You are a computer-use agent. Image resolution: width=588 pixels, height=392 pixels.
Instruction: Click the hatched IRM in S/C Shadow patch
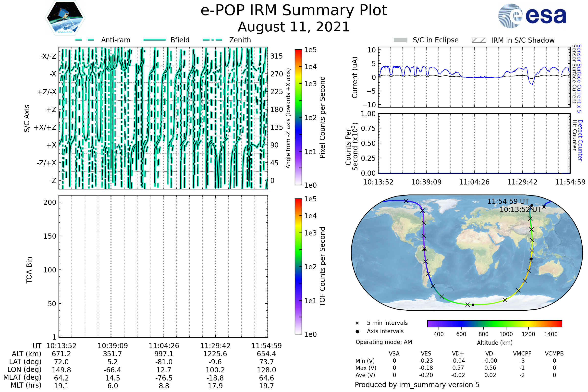(479, 40)
